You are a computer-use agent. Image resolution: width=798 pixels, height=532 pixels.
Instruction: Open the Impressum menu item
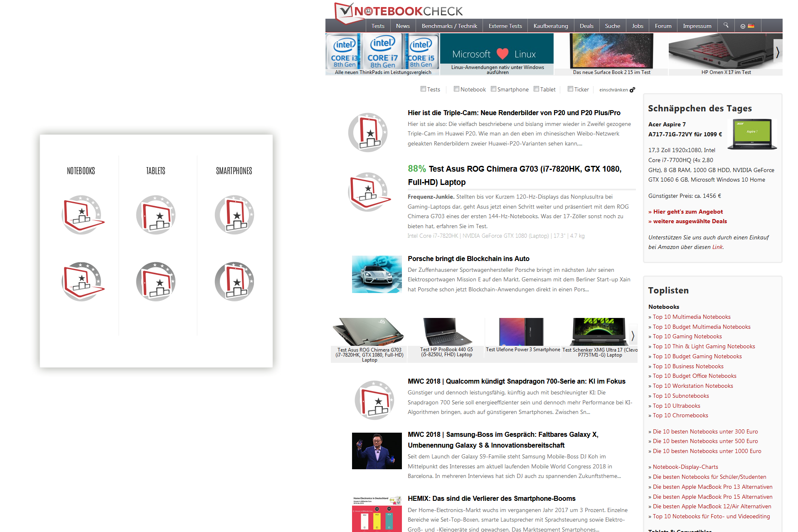point(697,26)
